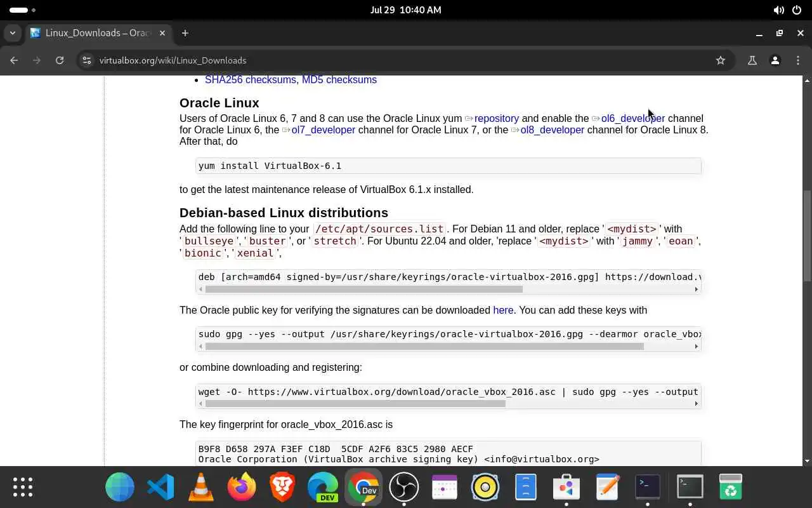This screenshot has width=812, height=508.
Task: Click right arrow of wget command scrollbar
Action: (x=697, y=404)
